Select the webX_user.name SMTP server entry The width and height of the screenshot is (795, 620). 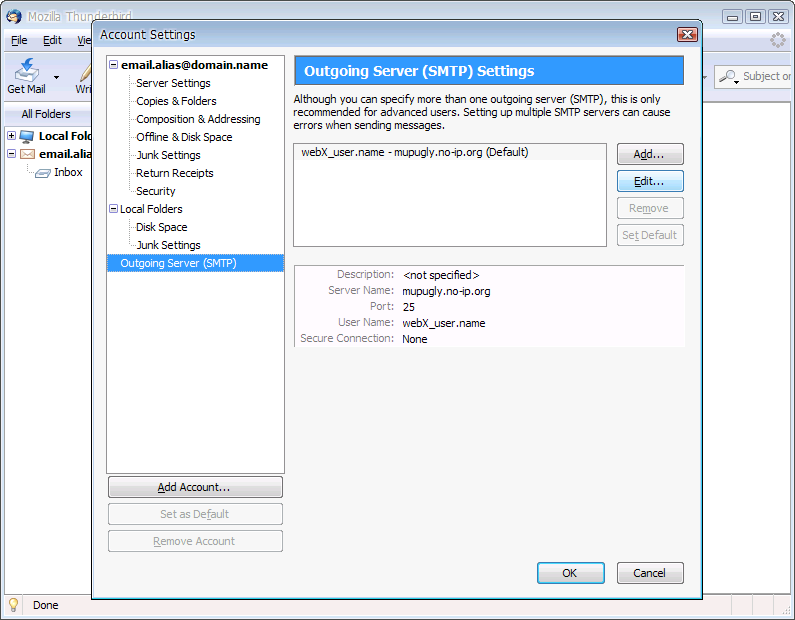(x=414, y=153)
